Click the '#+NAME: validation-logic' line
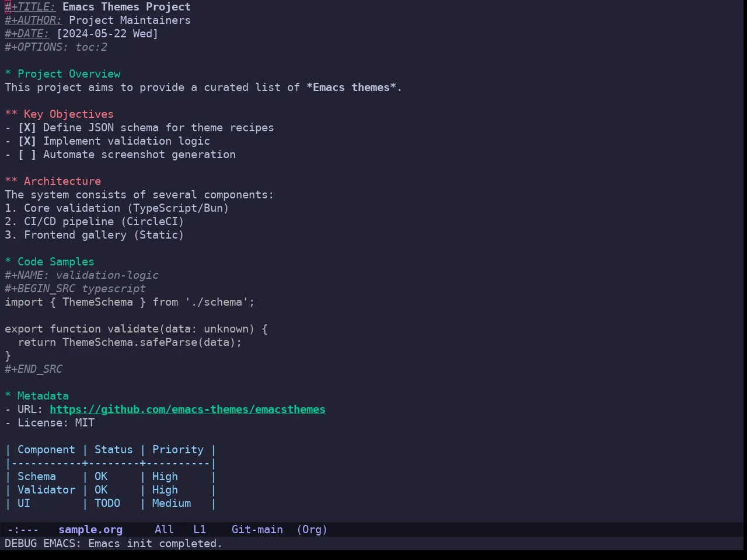The height and width of the screenshot is (560, 747). point(82,275)
